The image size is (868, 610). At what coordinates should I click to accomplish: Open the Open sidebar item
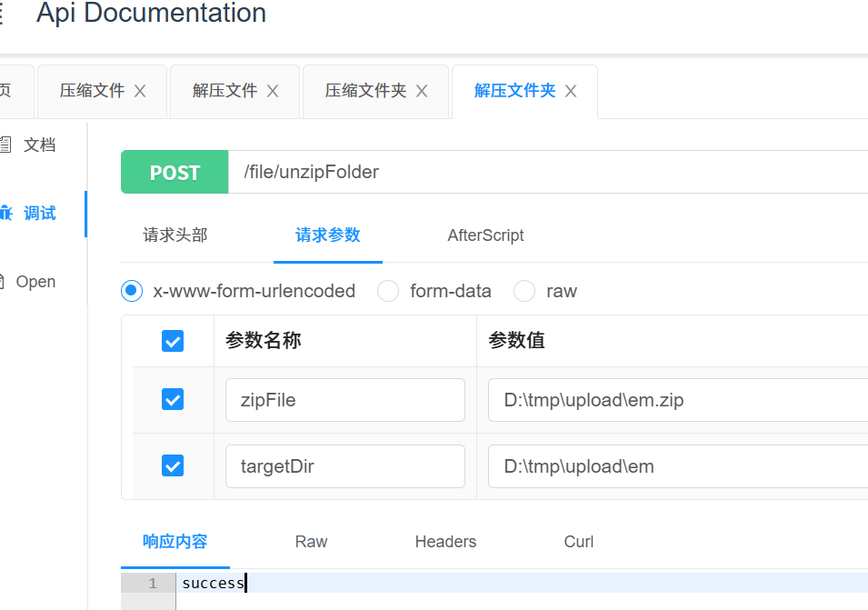point(35,281)
